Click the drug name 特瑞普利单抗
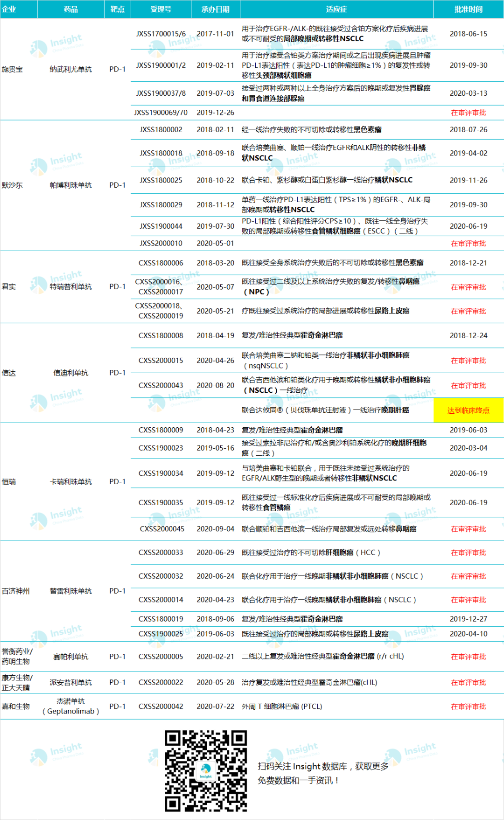This screenshot has width=504, height=820. click(x=71, y=286)
